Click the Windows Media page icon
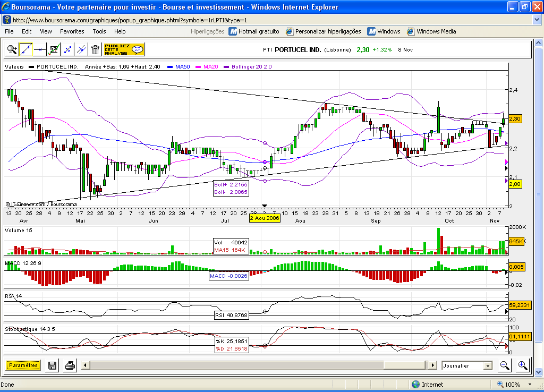 (x=411, y=31)
